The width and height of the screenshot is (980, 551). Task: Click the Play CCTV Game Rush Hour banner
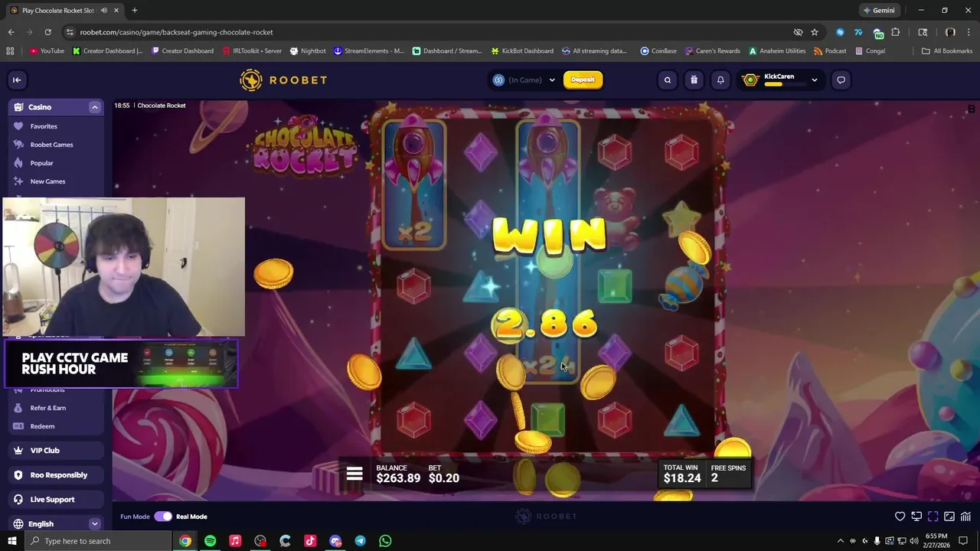tap(122, 364)
